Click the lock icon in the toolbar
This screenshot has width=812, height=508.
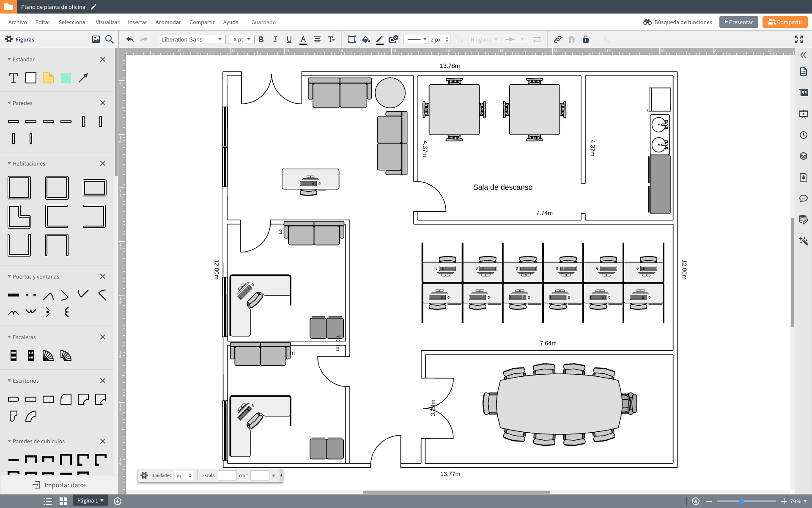click(x=586, y=39)
